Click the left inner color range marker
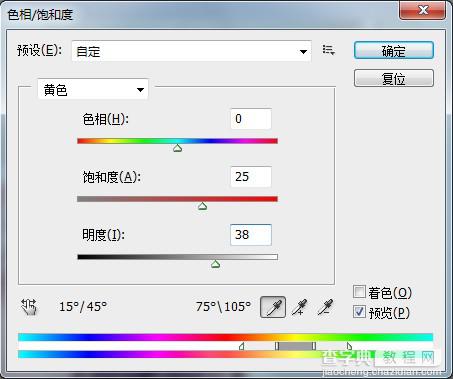453x379 pixels. pos(277,346)
